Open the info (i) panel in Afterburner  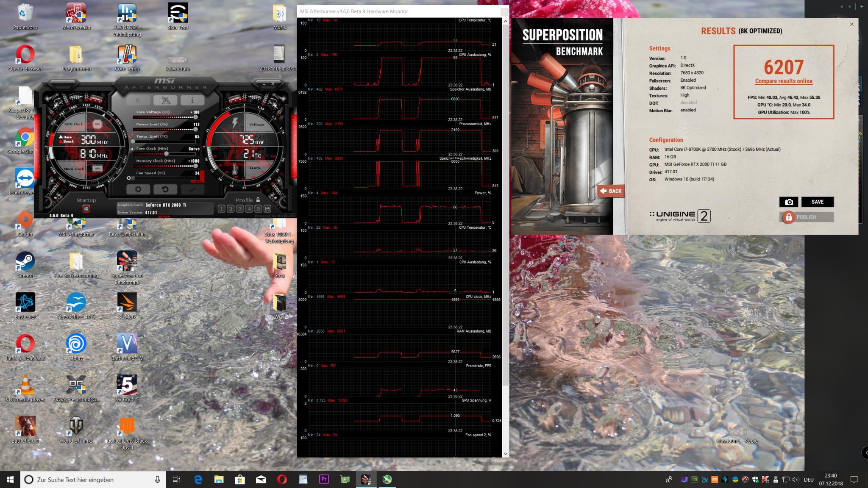192,100
